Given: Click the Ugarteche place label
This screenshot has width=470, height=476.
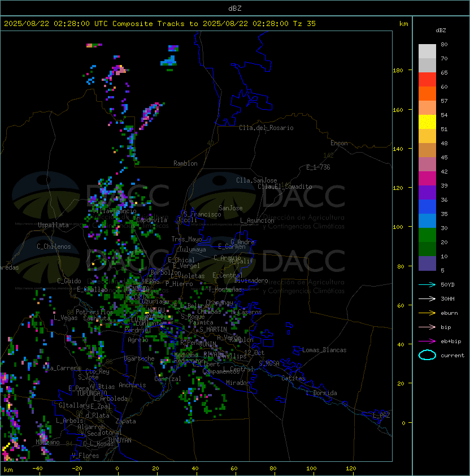Looking at the screenshot, I should [140, 358].
